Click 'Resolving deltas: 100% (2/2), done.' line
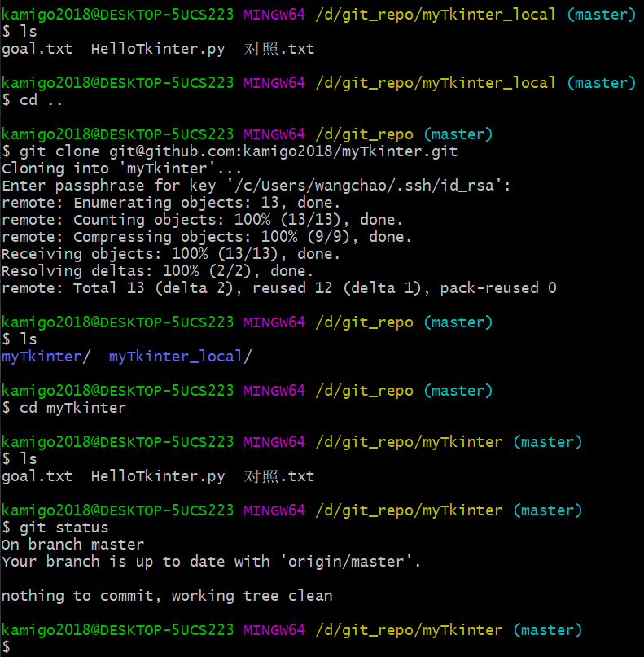Image resolution: width=644 pixels, height=657 pixels. coord(158,272)
